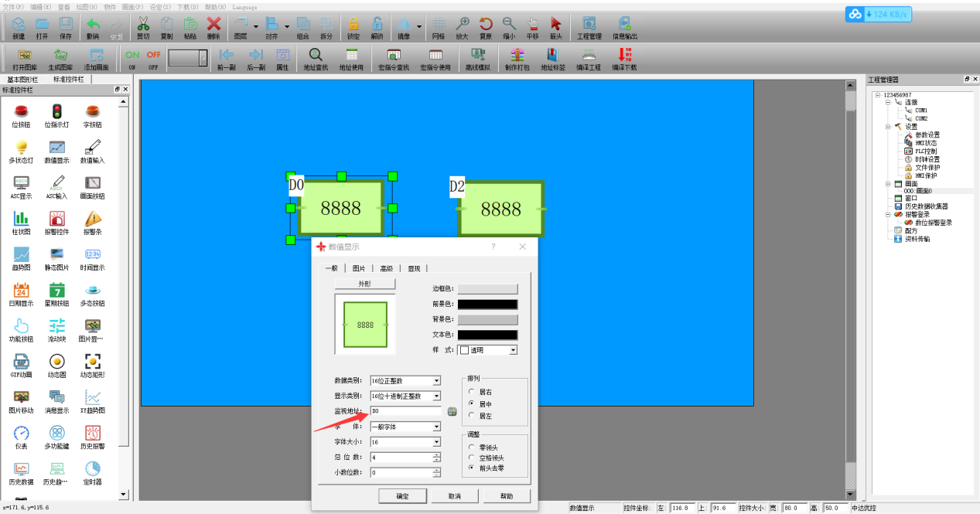Screen dimensions: 980x514
Task: Open address picker beside 监视地址 field
Action: [452, 411]
